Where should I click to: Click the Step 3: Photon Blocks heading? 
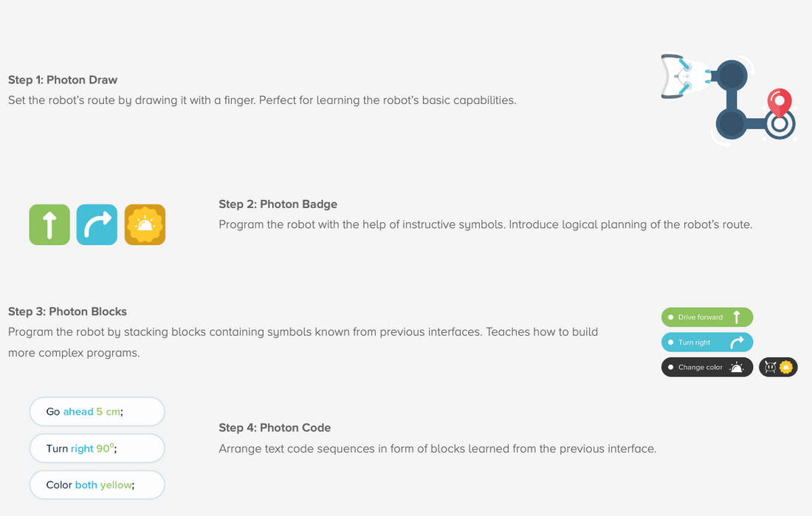tap(67, 312)
